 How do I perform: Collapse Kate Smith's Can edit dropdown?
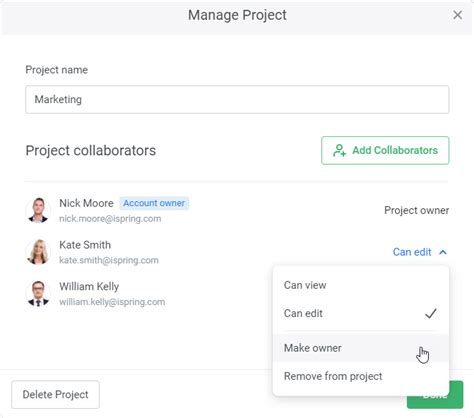419,252
